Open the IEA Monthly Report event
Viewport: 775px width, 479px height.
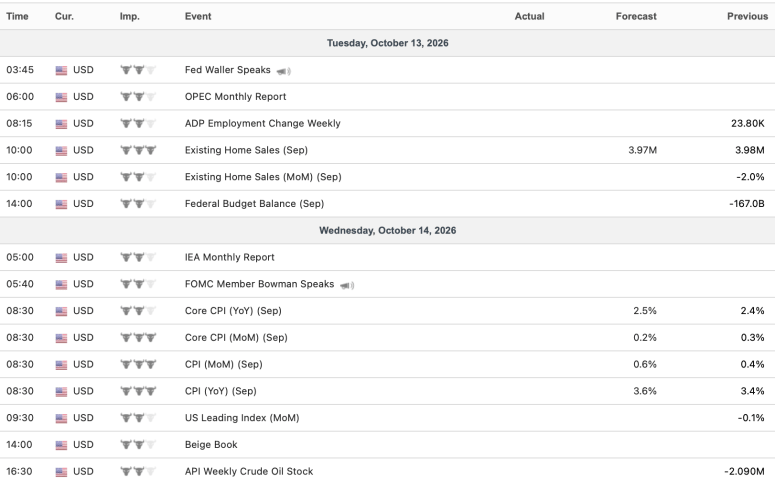coord(229,257)
